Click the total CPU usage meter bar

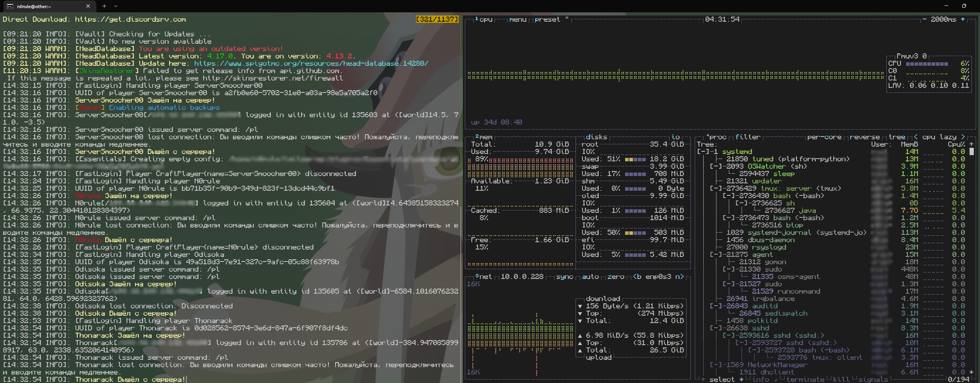coord(927,63)
